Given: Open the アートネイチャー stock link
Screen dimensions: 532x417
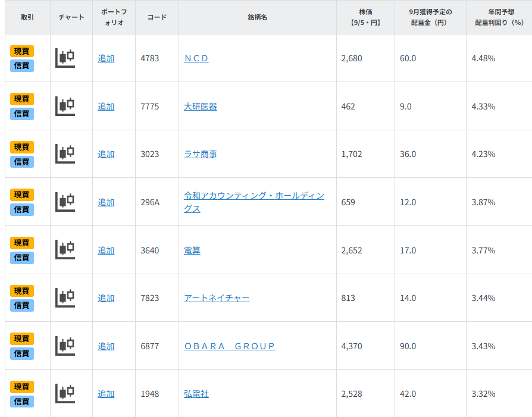Looking at the screenshot, I should [217, 298].
